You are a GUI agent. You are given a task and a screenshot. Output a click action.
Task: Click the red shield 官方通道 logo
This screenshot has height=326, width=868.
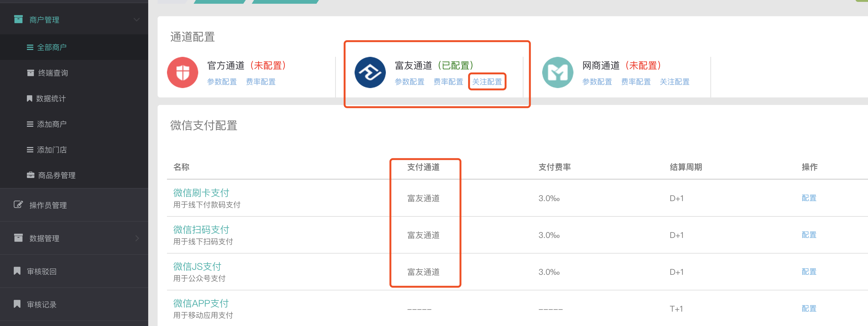[x=183, y=72]
